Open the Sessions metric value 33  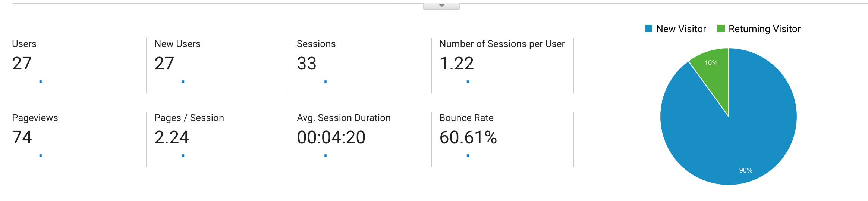click(306, 64)
